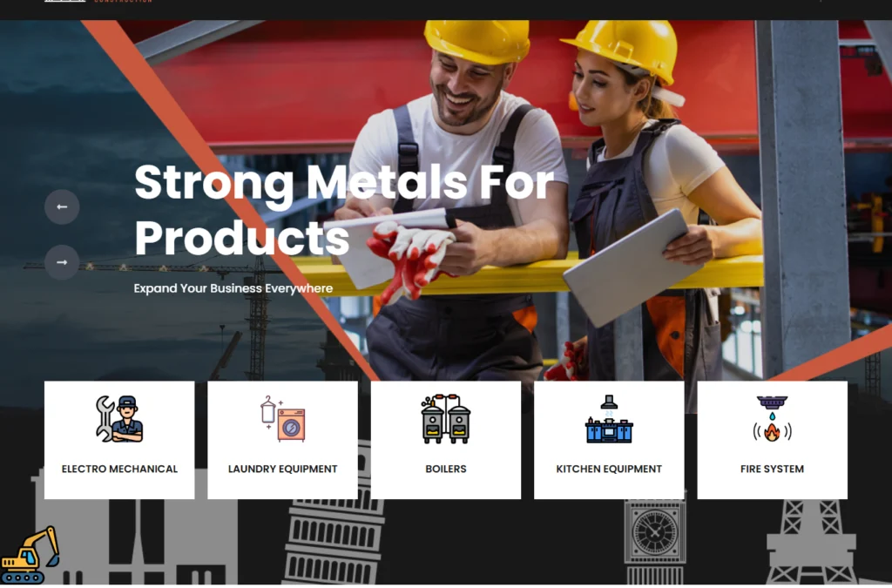Select the Laundry Equipment washing machine icon
This screenshot has height=588, width=892.
tap(283, 419)
